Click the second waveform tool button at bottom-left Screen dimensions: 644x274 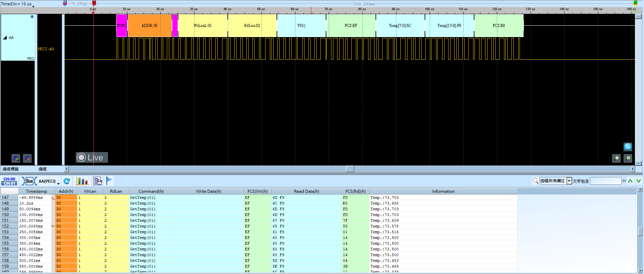point(27,158)
